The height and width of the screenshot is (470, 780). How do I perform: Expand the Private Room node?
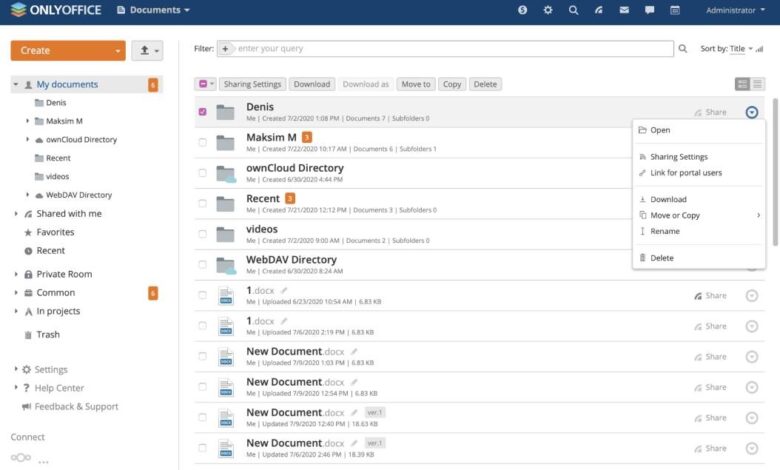(x=15, y=274)
